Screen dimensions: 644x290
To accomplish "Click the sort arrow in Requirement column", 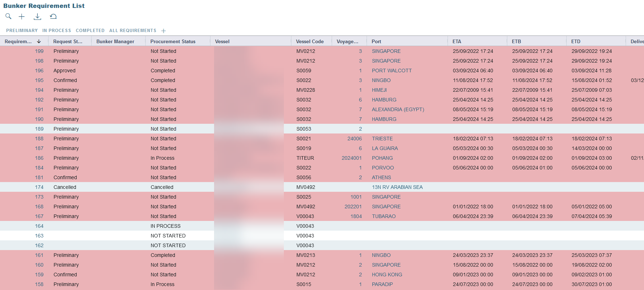I will 39,41.
